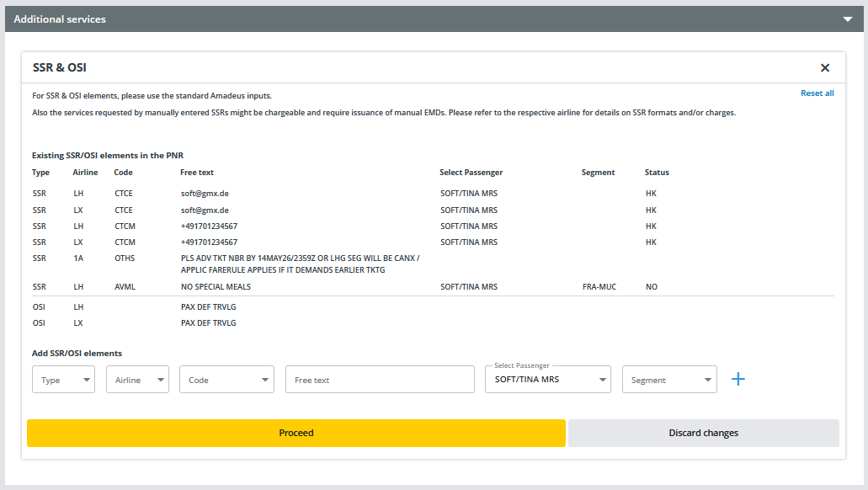Click the Discard changes button
The height and width of the screenshot is (490, 868).
point(703,433)
